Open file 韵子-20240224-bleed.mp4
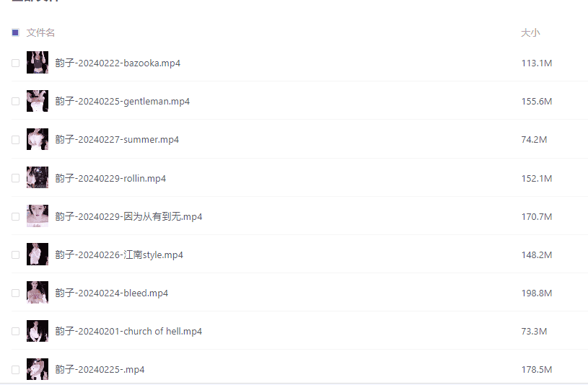Image resolution: width=588 pixels, height=385 pixels. click(111, 293)
